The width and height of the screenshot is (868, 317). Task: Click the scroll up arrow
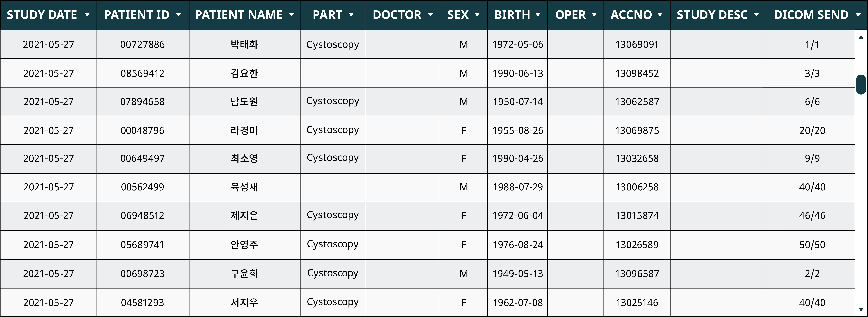tap(861, 37)
